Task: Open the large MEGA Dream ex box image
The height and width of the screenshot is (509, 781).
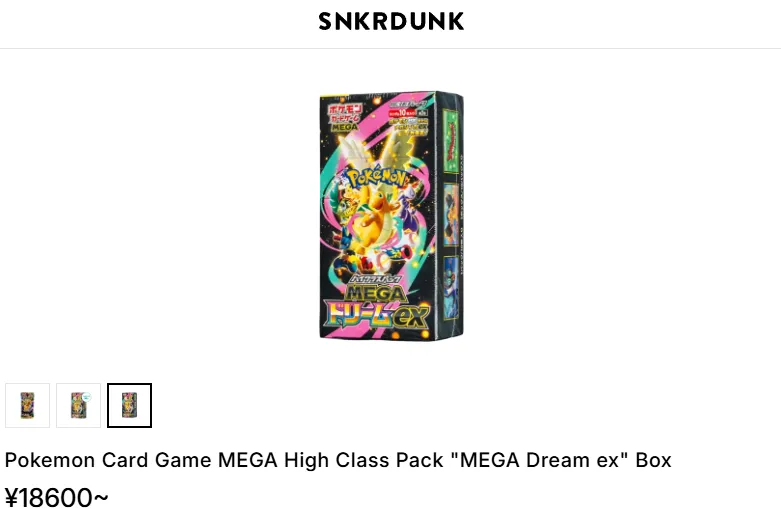Action: pyautogui.click(x=391, y=216)
